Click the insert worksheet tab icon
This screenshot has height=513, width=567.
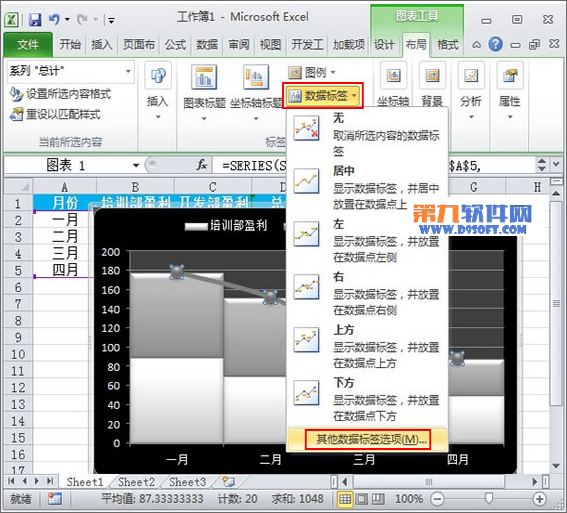click(x=228, y=481)
